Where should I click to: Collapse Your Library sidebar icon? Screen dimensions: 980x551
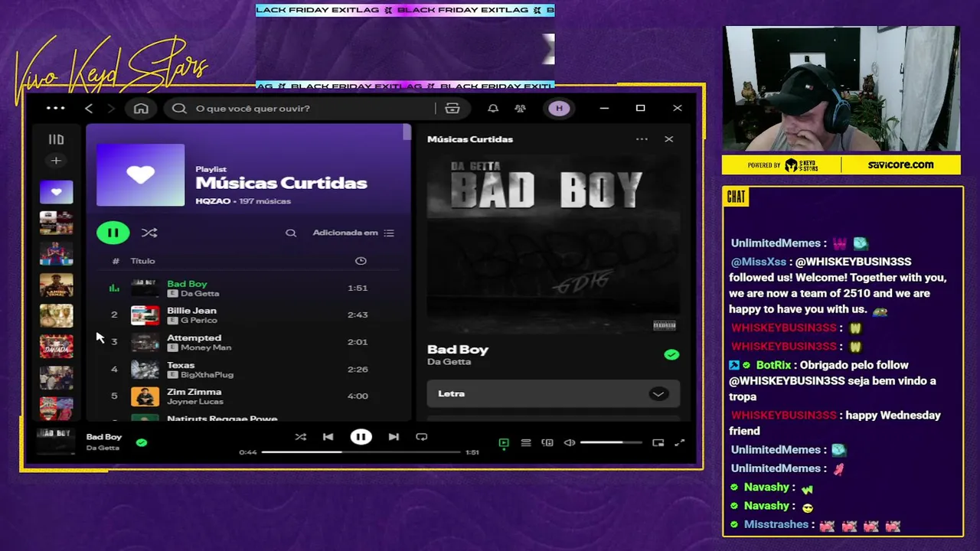56,139
